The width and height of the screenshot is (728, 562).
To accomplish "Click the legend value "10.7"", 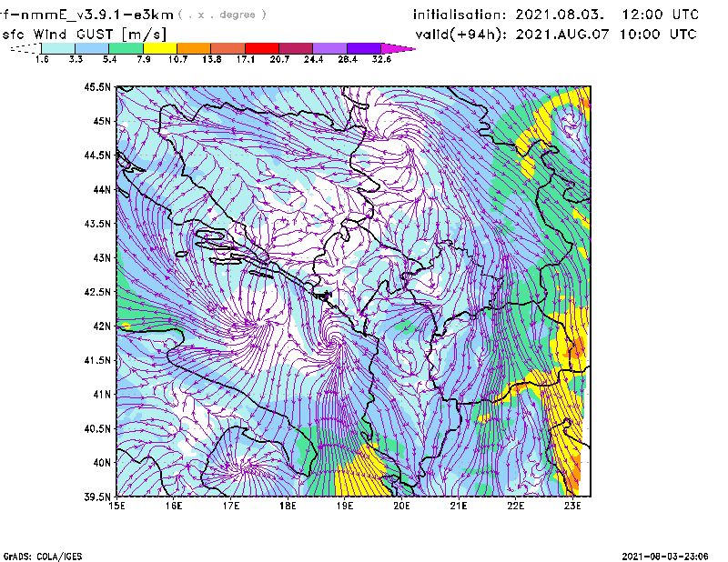I will 177,59.
